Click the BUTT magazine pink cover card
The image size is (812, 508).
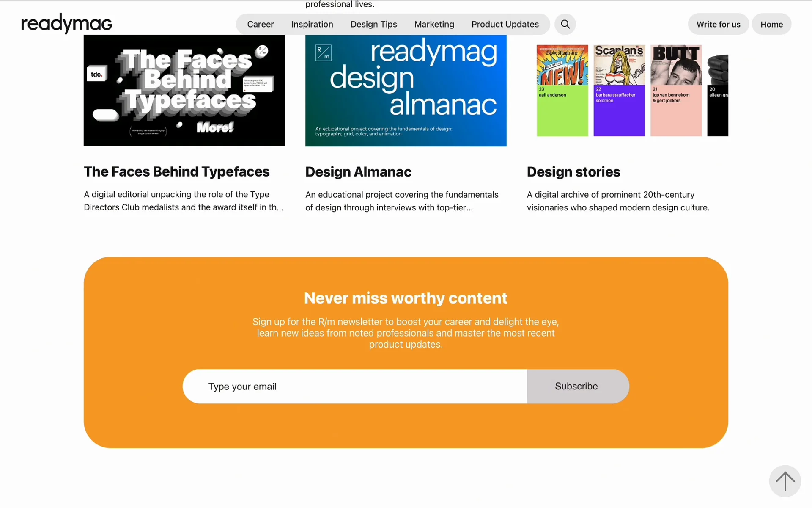(x=676, y=91)
